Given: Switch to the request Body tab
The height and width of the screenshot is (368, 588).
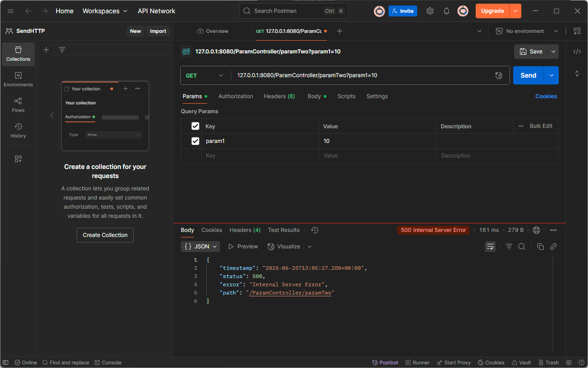Looking at the screenshot, I should click(317, 96).
